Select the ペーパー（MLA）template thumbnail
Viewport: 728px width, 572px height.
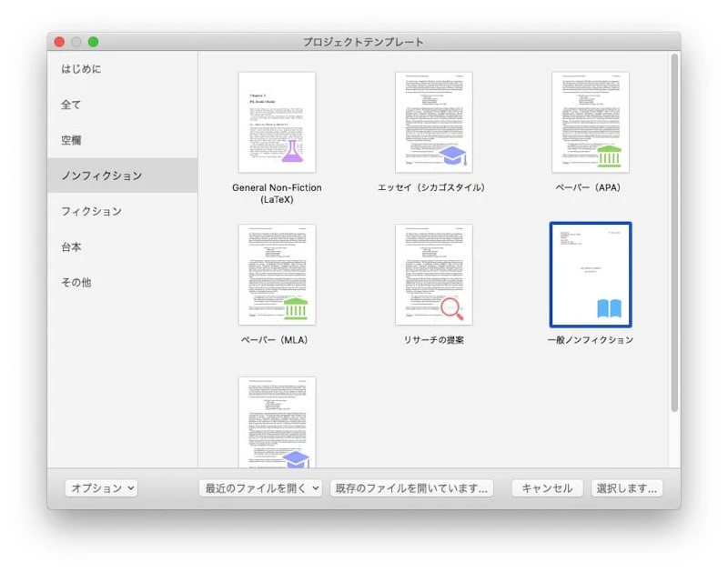(277, 275)
